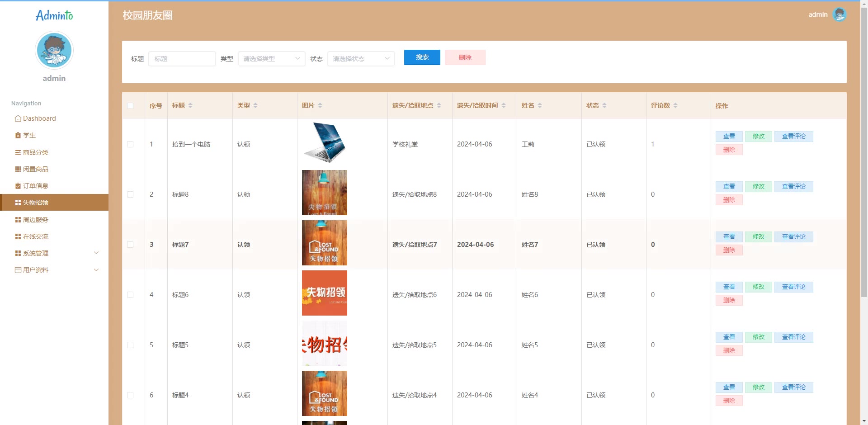
Task: Sort by 评论数 column sort icon
Action: (675, 105)
